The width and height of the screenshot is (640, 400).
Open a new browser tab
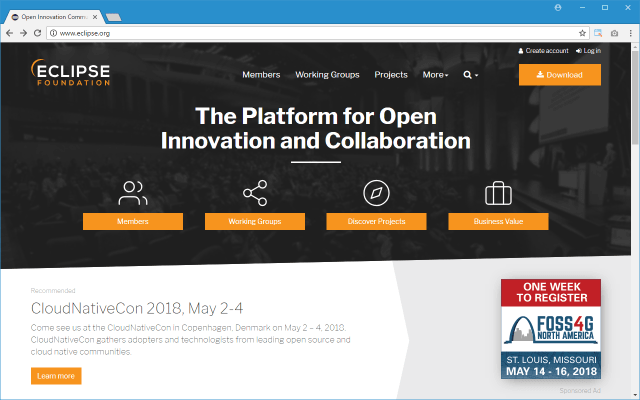pos(113,17)
